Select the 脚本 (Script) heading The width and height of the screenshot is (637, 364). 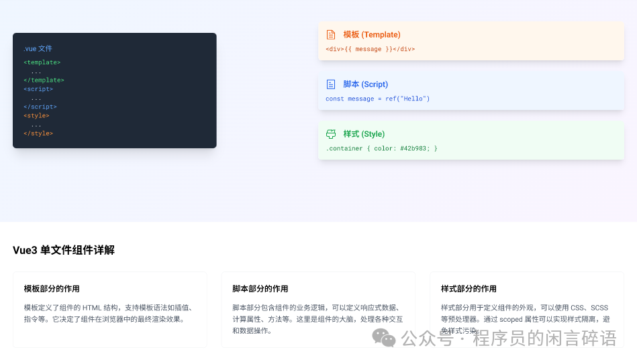366,84
